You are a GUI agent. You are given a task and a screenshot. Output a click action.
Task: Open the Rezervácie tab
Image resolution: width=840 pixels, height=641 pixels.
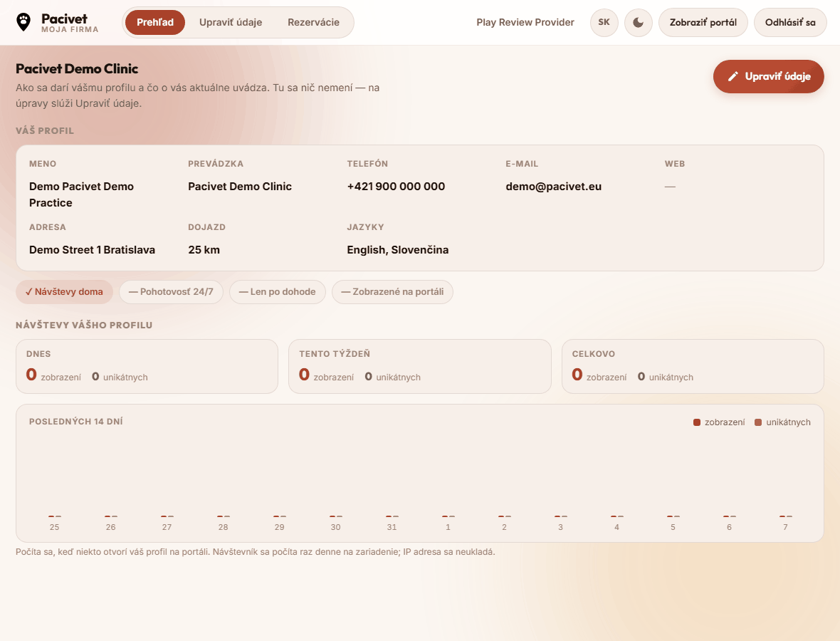313,23
